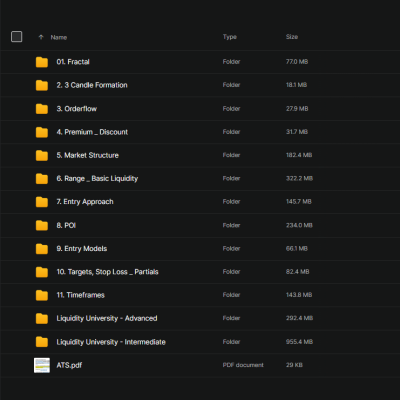
Task: Tick the select-all checkbox in the header
Action: click(17, 37)
